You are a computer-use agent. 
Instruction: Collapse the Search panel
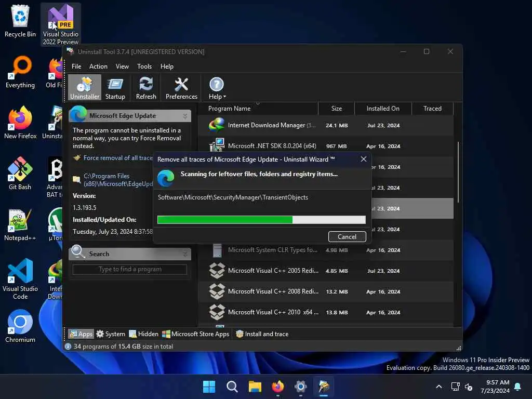point(185,254)
